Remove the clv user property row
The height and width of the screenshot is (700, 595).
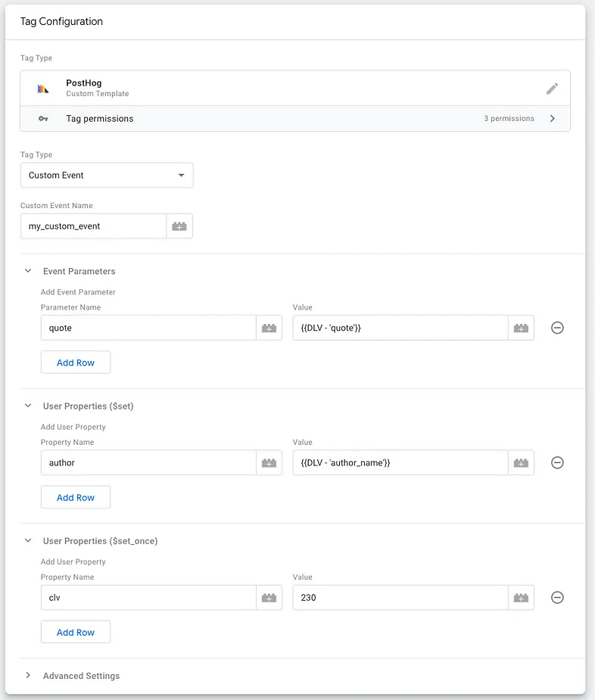pos(557,597)
